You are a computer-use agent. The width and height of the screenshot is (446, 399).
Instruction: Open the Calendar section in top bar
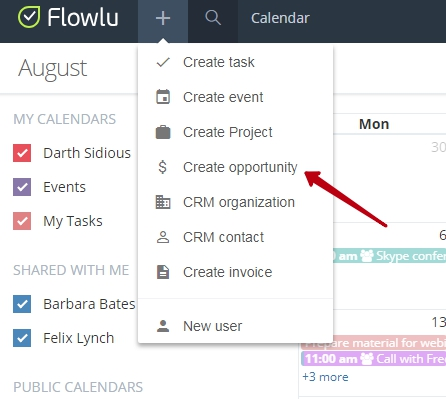coord(280,18)
